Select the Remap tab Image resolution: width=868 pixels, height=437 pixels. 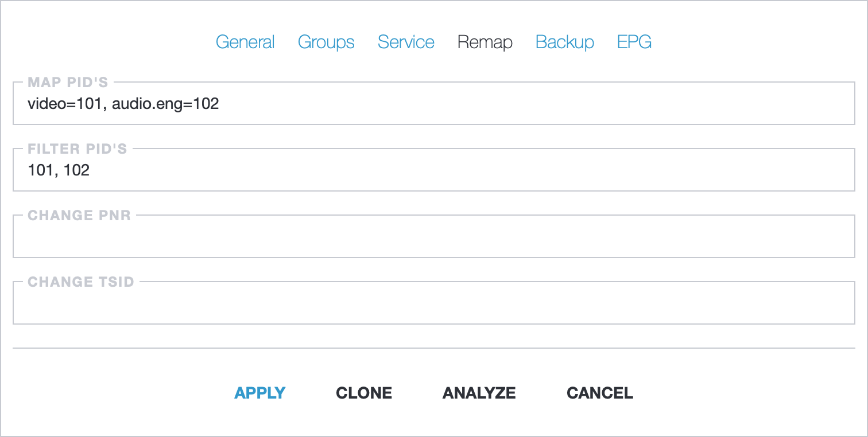point(485,42)
